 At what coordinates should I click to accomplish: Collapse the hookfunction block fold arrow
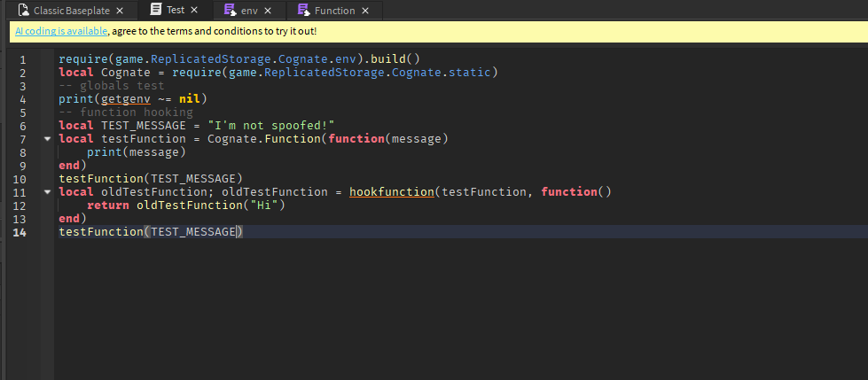tap(47, 192)
